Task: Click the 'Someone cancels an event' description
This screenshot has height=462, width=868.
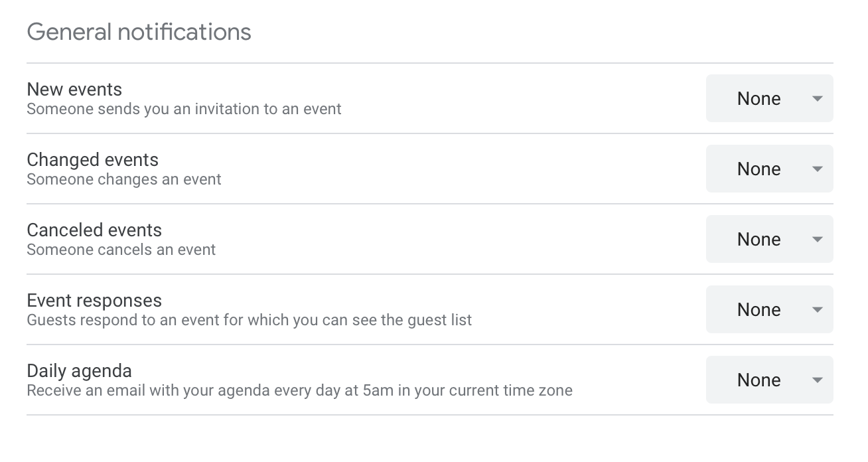Action: pos(121,250)
